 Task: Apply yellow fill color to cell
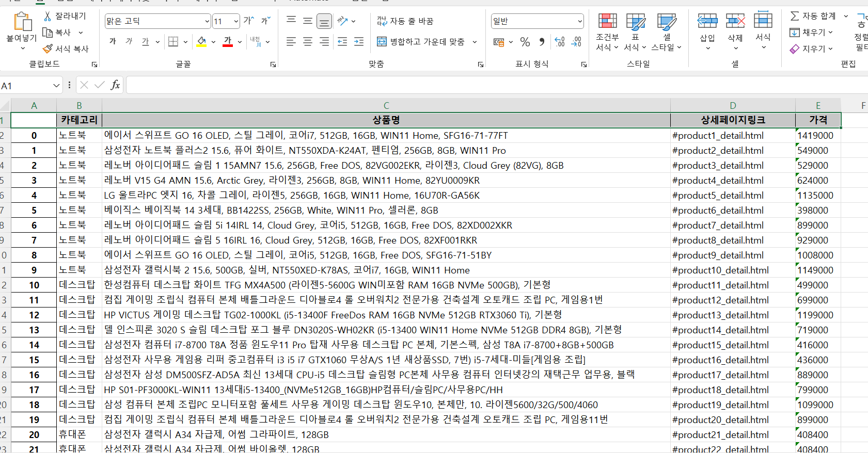pyautogui.click(x=201, y=42)
